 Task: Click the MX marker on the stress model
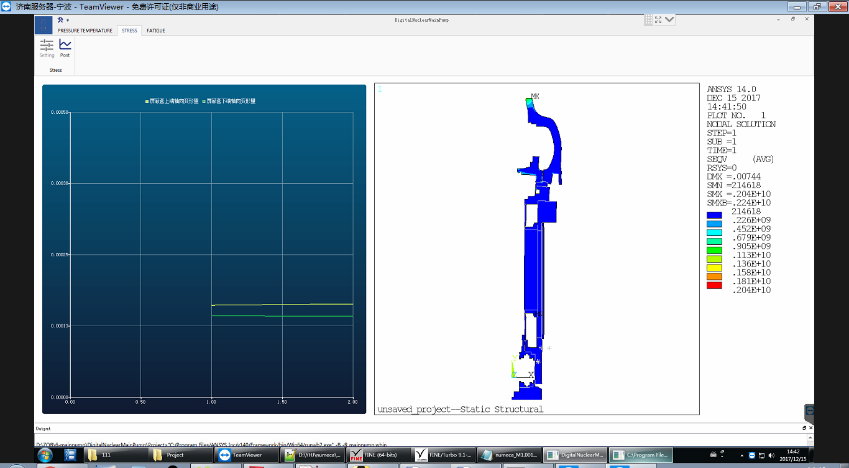coord(535,96)
